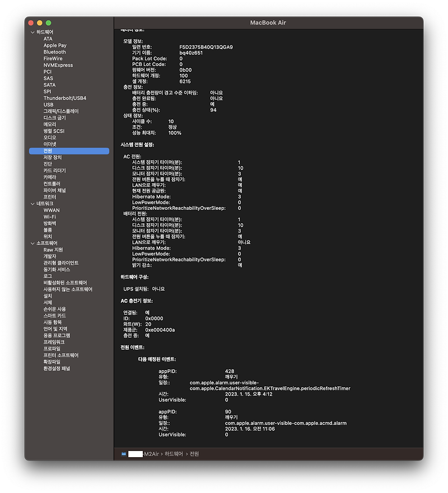
Task: Select 설치 in the sidebar
Action: pos(48,296)
